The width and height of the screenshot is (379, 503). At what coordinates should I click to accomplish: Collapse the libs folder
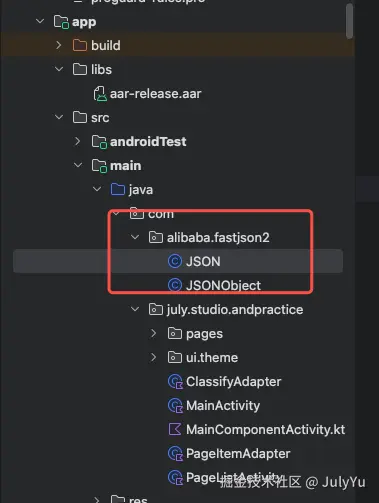[x=59, y=69]
